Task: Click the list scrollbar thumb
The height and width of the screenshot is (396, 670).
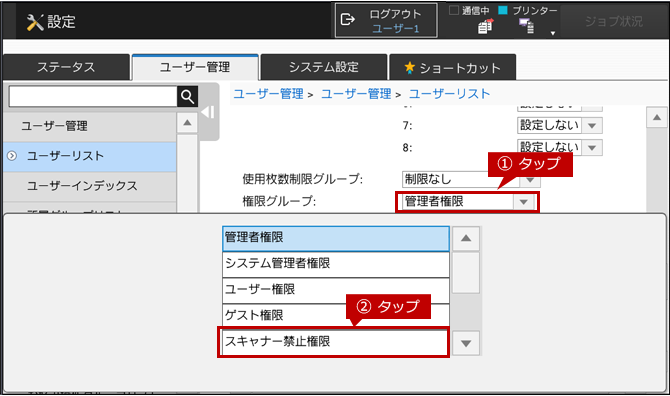Action: [466, 273]
